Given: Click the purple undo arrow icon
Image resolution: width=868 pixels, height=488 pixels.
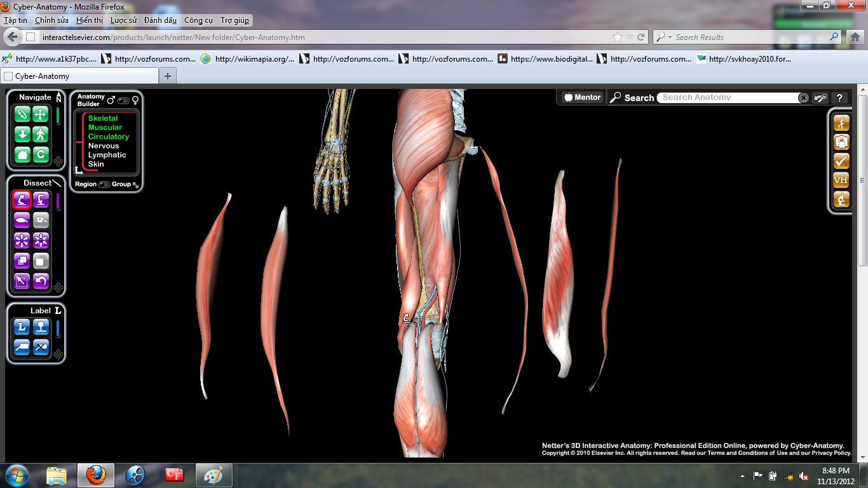Looking at the screenshot, I should pyautogui.click(x=41, y=280).
